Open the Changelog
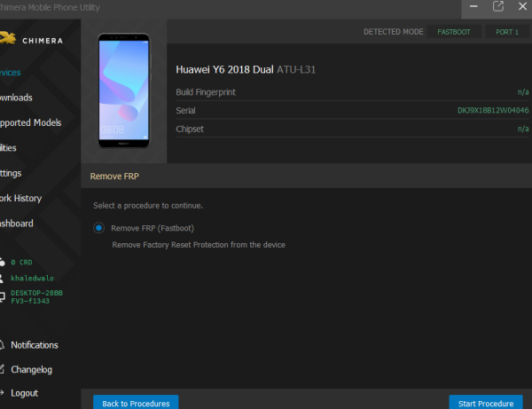 (32, 370)
